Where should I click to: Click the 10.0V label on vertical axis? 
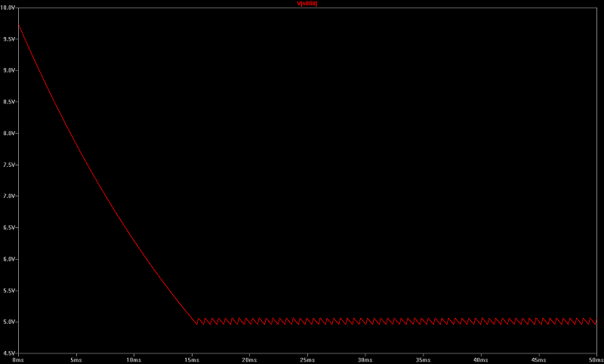point(7,6)
